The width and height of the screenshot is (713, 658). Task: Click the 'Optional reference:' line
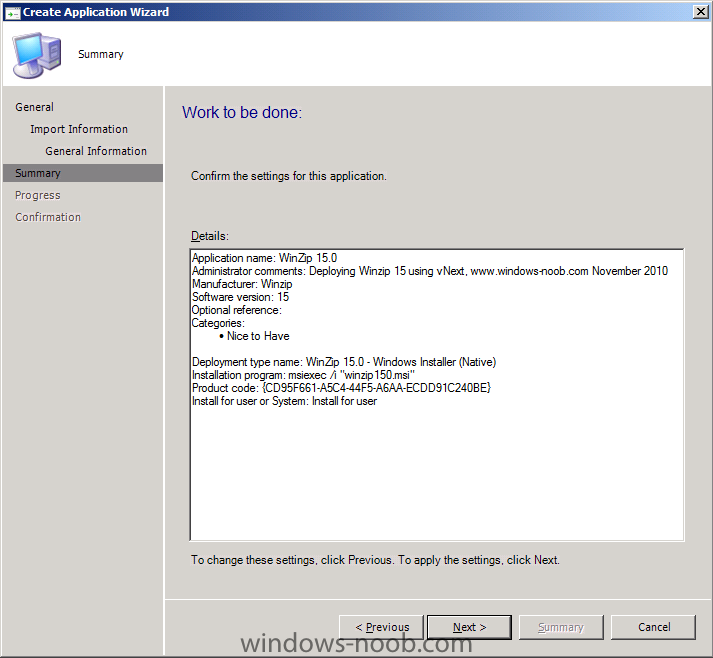tap(236, 310)
